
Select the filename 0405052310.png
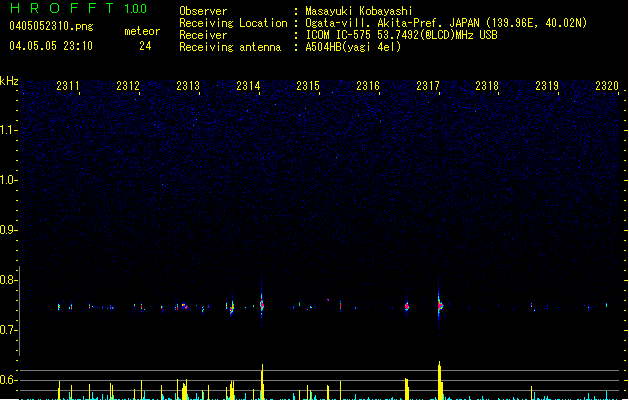tap(51, 26)
